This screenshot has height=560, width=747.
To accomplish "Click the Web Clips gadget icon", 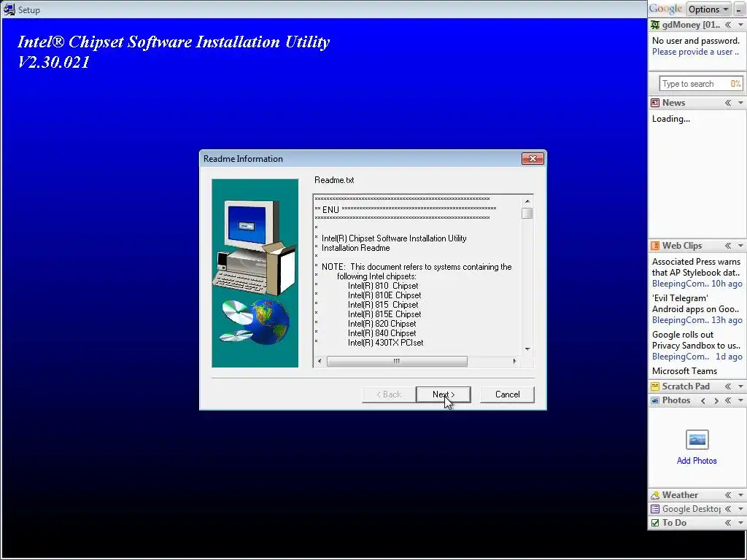I will click(x=655, y=246).
